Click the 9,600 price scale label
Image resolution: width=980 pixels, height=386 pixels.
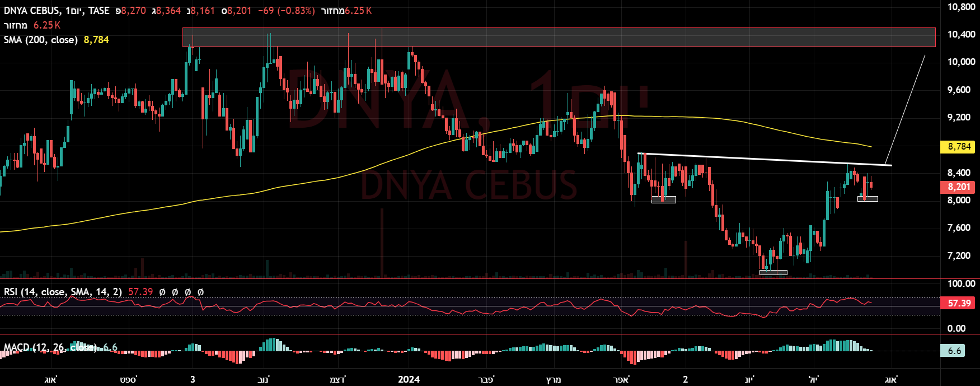[x=959, y=90]
